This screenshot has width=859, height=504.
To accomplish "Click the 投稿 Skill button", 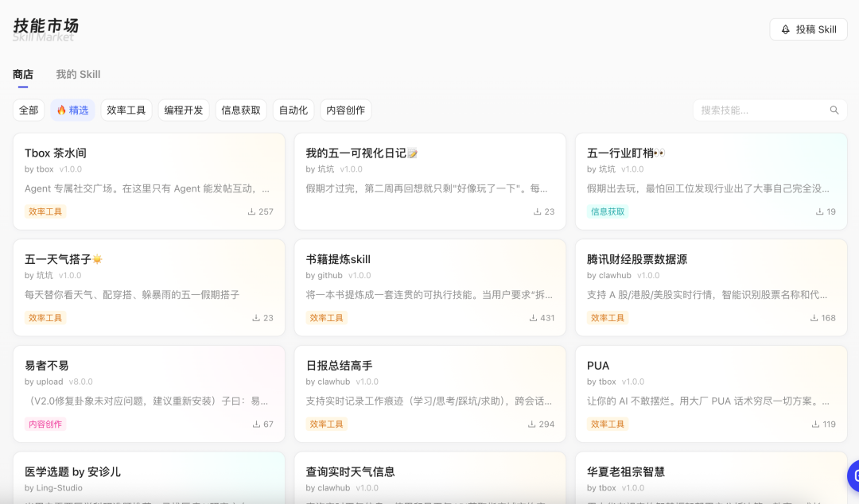I will 808,29.
